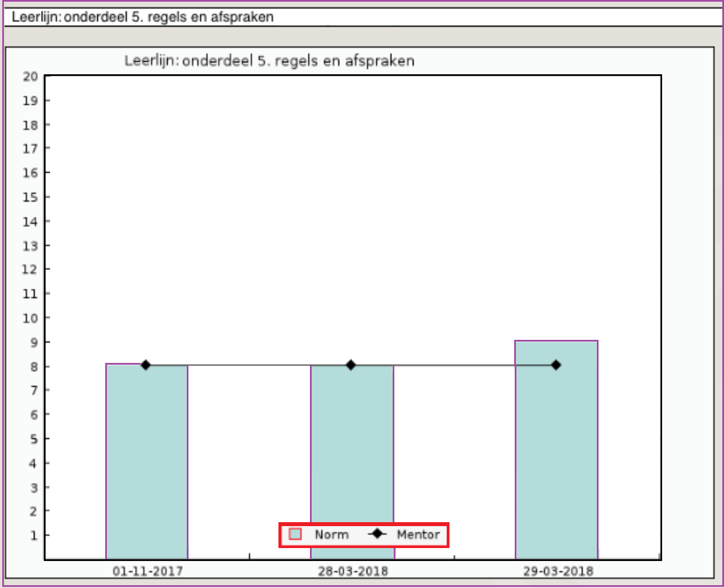This screenshot has width=724, height=588.
Task: Click the Mentor line between first two dates
Action: point(248,365)
